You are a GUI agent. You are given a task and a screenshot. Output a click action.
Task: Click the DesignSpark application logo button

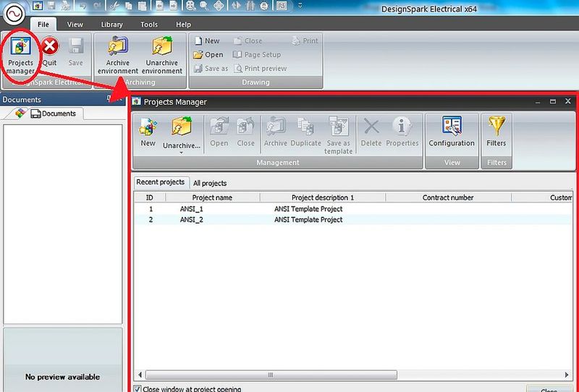[x=14, y=14]
